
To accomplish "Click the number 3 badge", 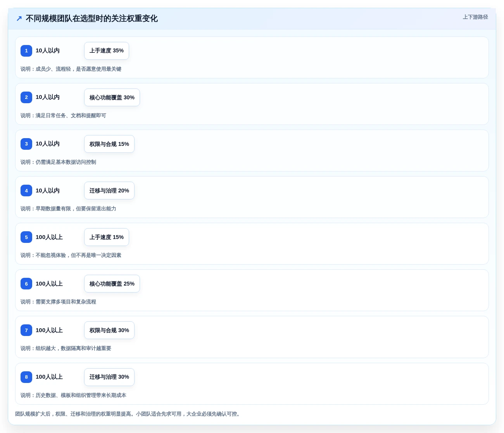I will click(26, 144).
